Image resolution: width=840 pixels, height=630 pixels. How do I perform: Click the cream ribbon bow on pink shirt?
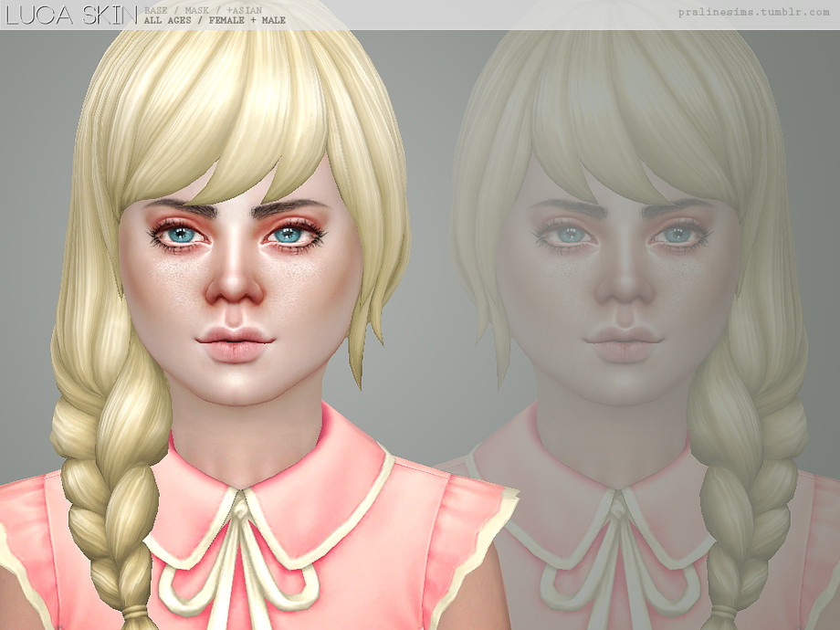[x=240, y=557]
